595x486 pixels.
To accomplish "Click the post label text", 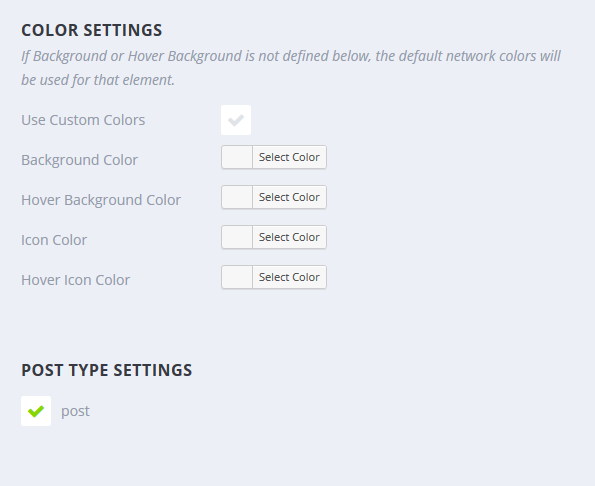I will 76,411.
